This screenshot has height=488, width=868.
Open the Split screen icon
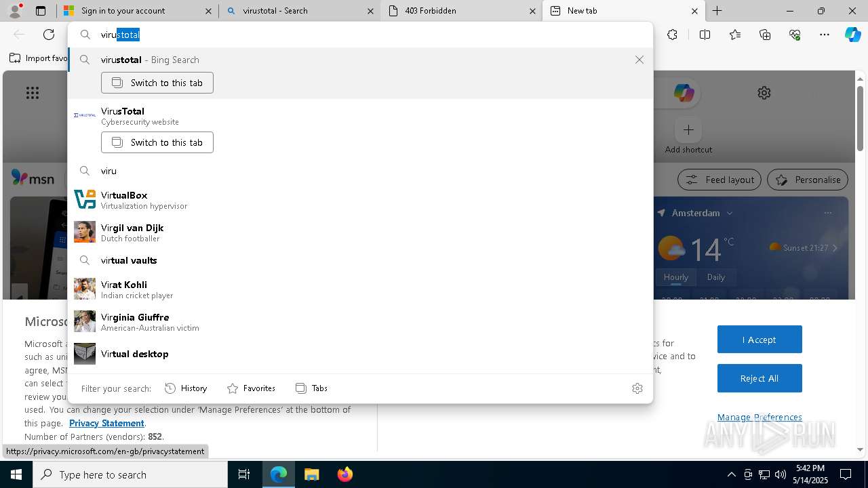point(705,35)
